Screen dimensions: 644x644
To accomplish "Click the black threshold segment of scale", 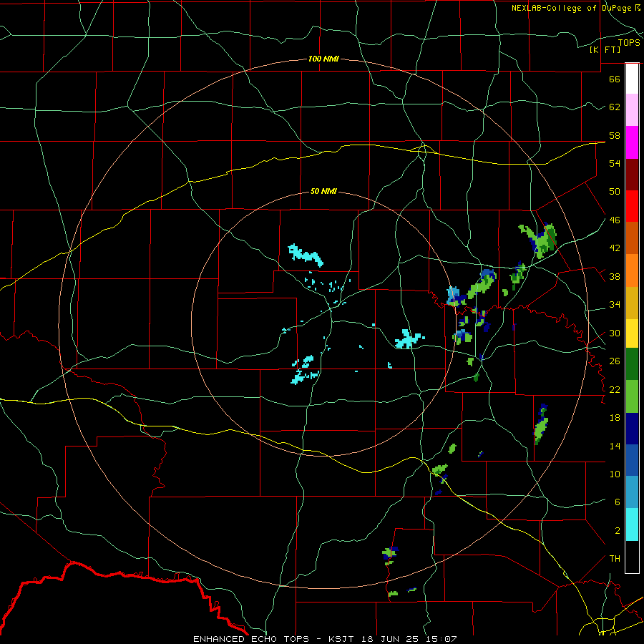I will pyautogui.click(x=632, y=557).
